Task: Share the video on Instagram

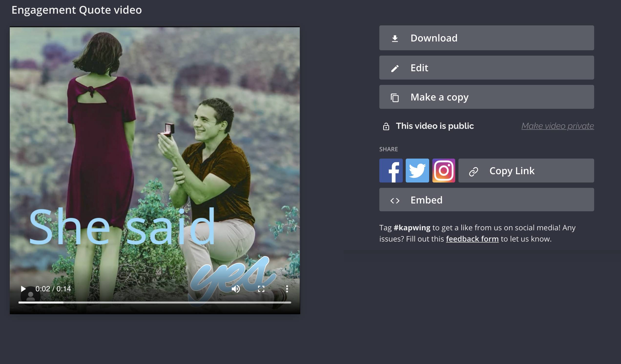Action: coord(444,171)
